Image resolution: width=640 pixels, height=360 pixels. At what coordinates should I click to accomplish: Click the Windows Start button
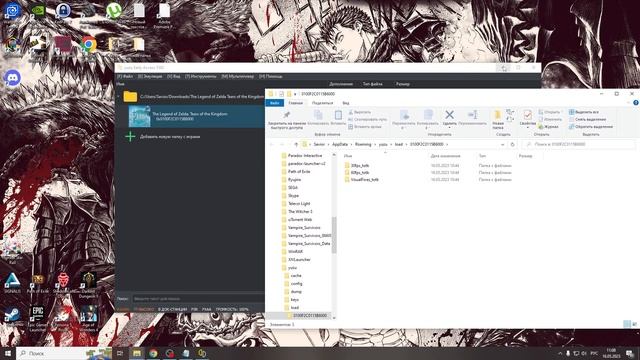click(x=7, y=353)
